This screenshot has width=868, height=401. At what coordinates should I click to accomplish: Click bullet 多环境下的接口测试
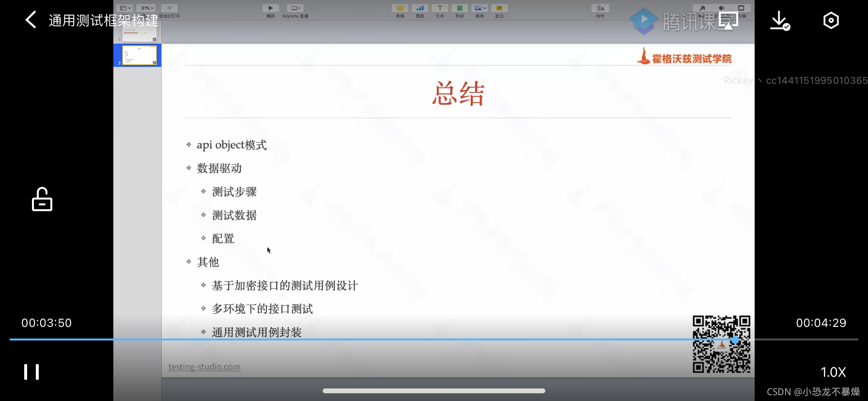click(x=263, y=309)
